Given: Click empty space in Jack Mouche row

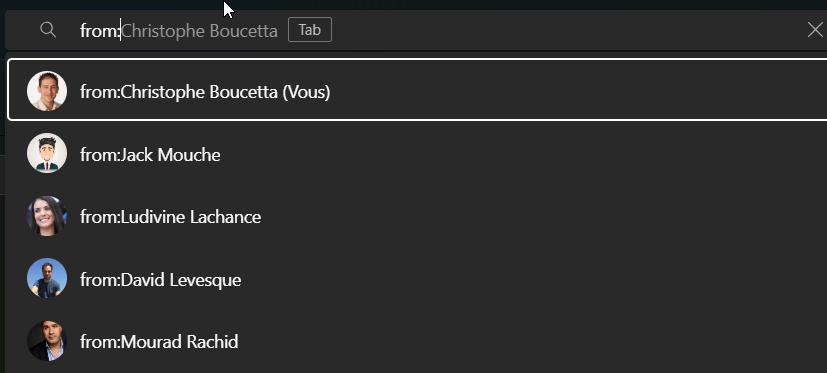Looking at the screenshot, I should point(522,155).
